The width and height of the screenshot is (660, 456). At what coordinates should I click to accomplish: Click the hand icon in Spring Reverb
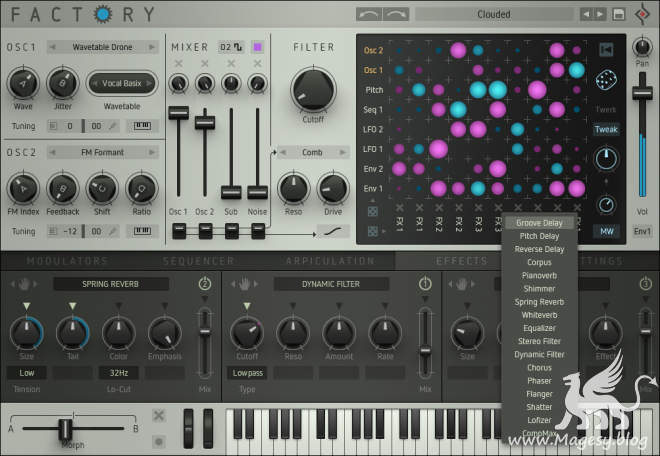point(24,285)
